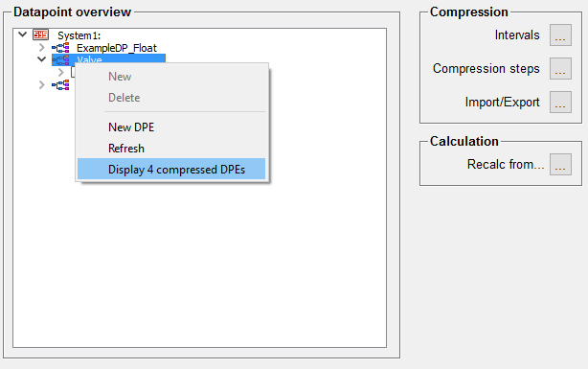
Task: Click the unlabeled datapoint icon below Valve
Action: (x=60, y=85)
